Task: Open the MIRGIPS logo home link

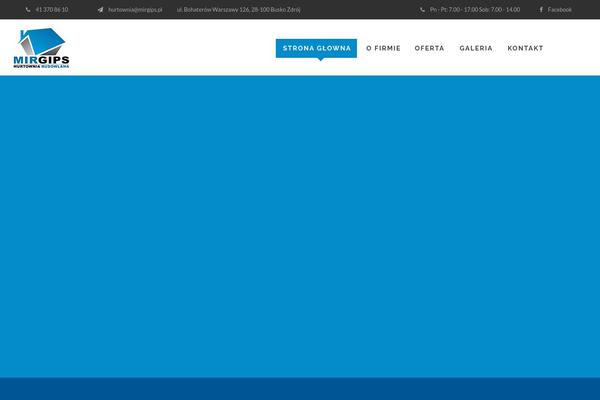Action: (x=41, y=48)
